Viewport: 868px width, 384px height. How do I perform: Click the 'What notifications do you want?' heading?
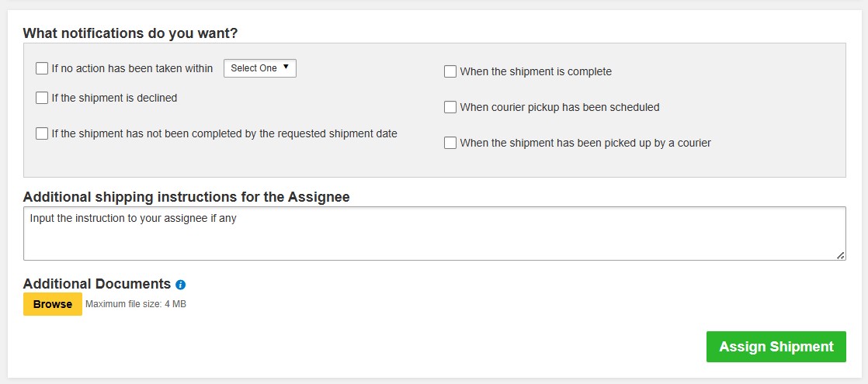130,33
